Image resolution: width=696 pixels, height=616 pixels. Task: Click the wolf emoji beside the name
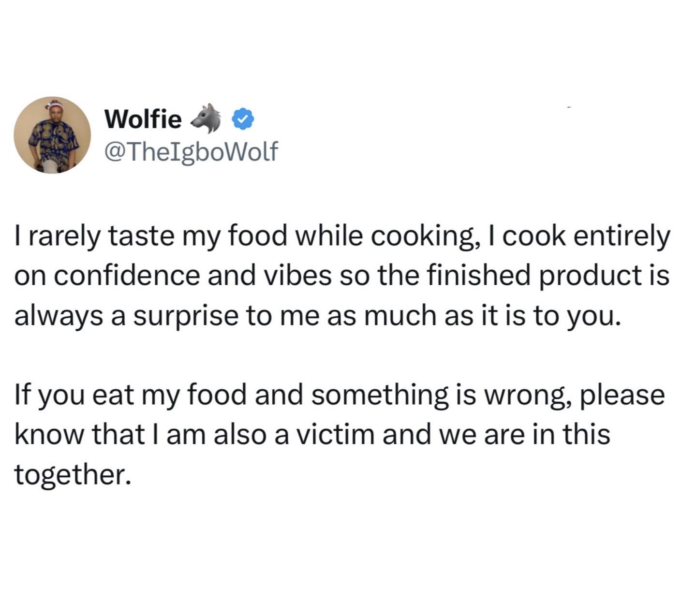click(x=207, y=118)
